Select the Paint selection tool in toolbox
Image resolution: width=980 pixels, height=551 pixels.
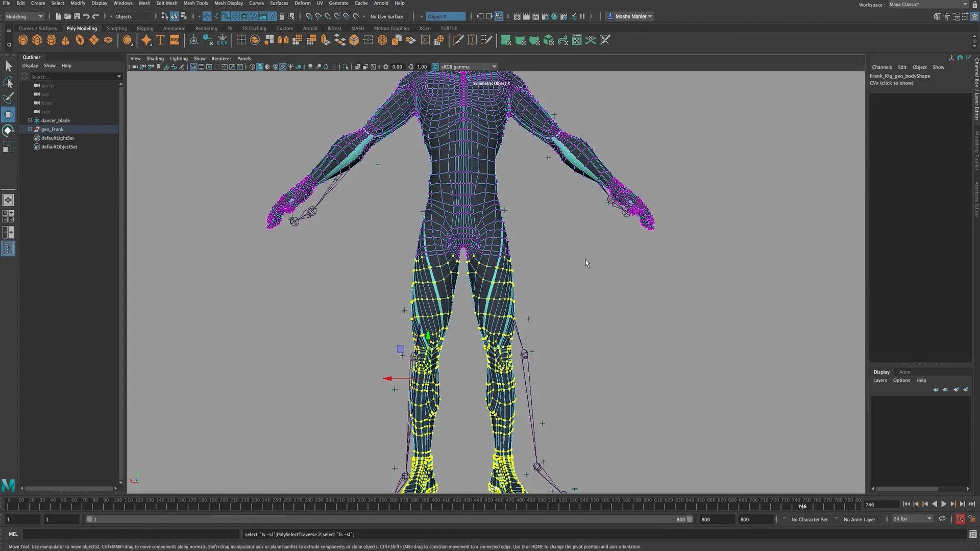(x=8, y=98)
